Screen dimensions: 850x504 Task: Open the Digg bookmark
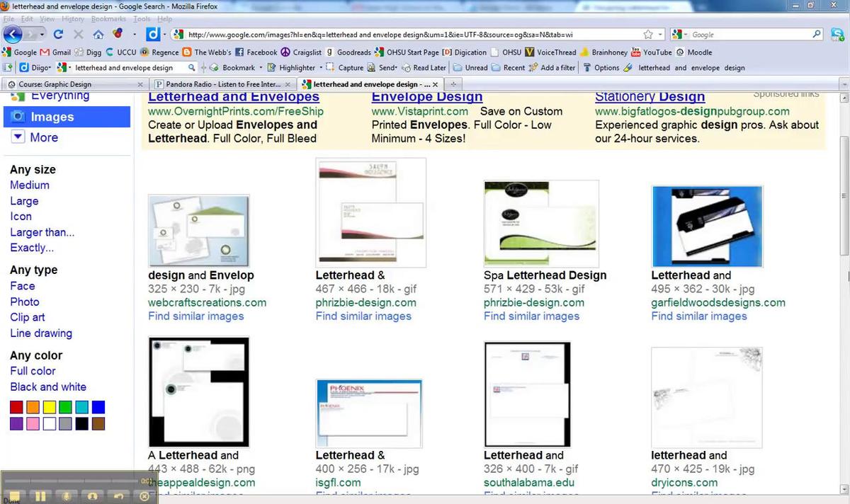click(x=89, y=52)
